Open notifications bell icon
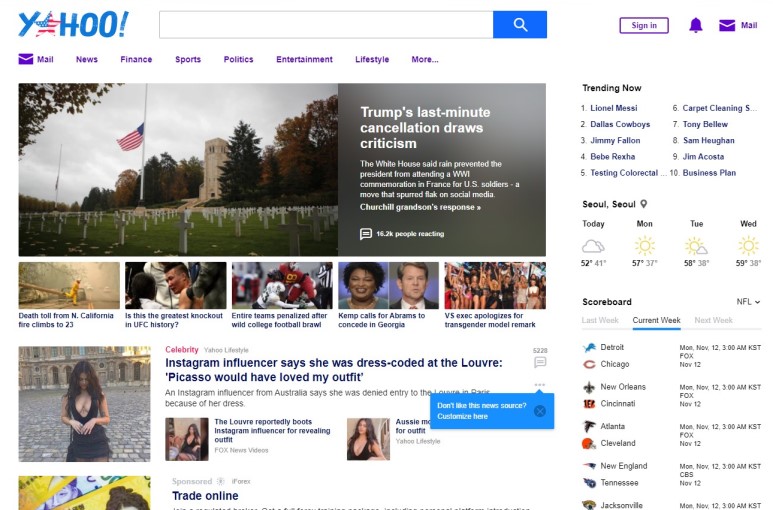Screen dimensions: 773x510 696,25
